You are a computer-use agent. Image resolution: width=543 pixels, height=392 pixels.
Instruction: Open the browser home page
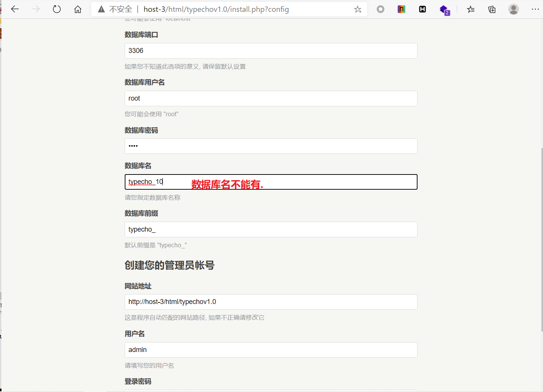(x=77, y=9)
